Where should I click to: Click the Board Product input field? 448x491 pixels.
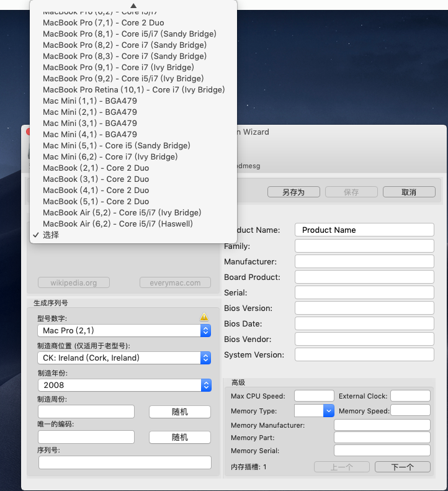pos(364,277)
